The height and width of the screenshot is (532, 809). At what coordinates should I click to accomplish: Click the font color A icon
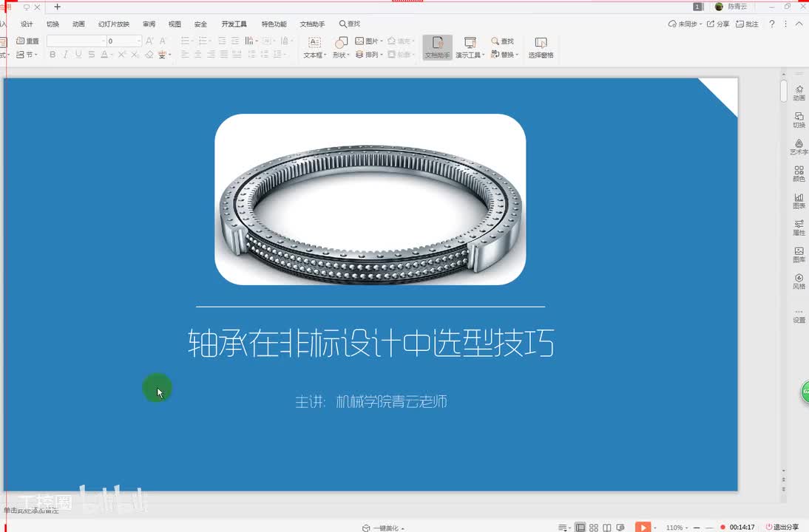click(105, 54)
